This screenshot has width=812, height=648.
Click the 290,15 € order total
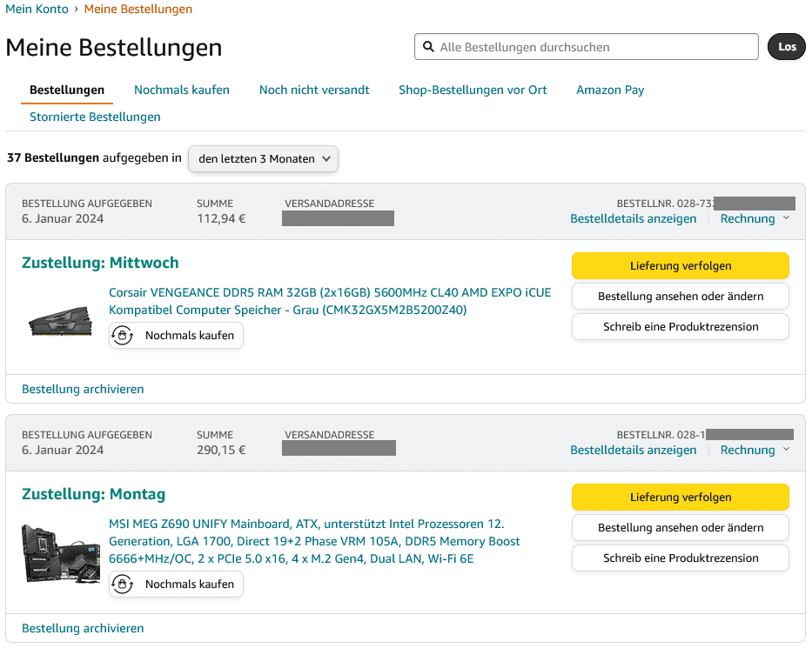(x=221, y=450)
